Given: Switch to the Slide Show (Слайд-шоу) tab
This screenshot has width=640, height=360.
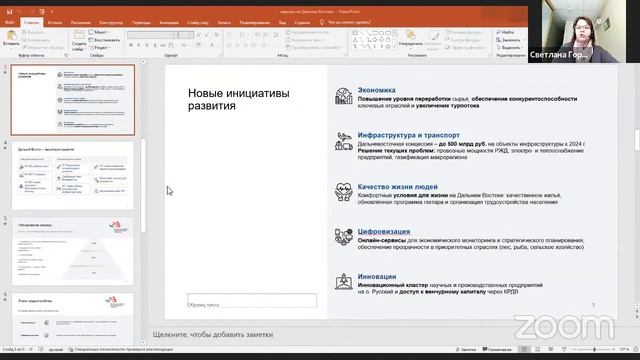Looking at the screenshot, I should pos(198,22).
